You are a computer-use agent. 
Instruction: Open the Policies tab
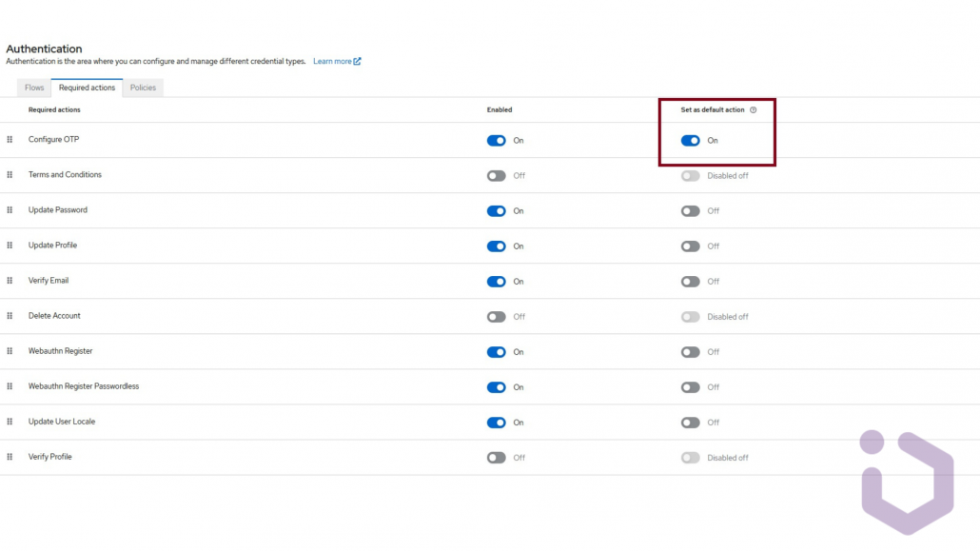tap(143, 88)
